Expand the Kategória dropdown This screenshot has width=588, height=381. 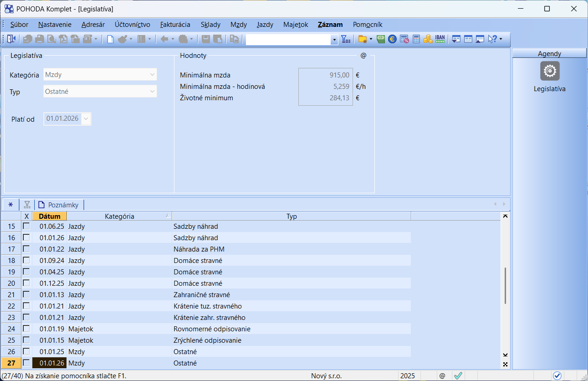tap(152, 74)
